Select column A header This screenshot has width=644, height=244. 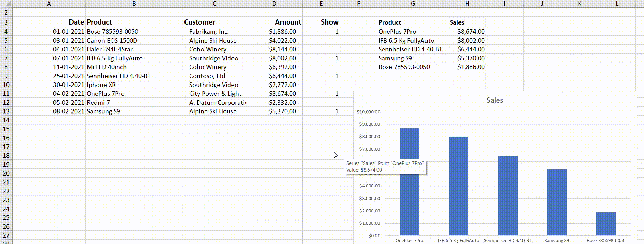pos(49,4)
